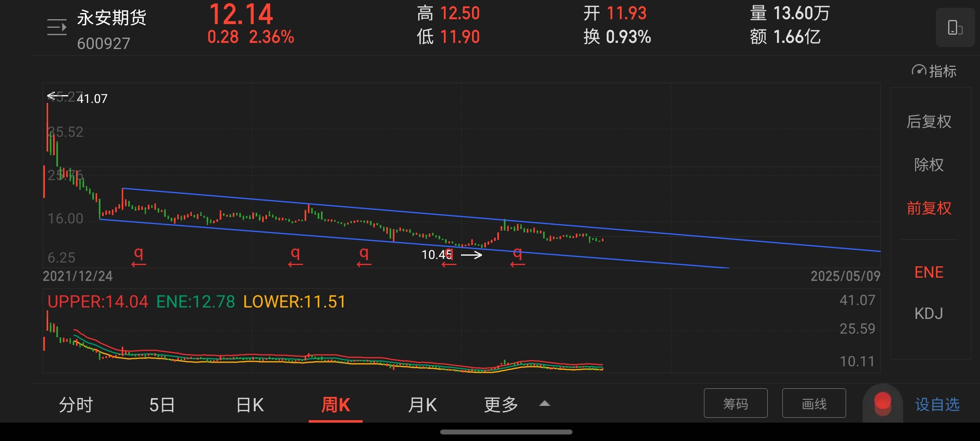Tap the 0.93% turnover rate value
Viewport: 980px width, 441px height.
(x=628, y=37)
